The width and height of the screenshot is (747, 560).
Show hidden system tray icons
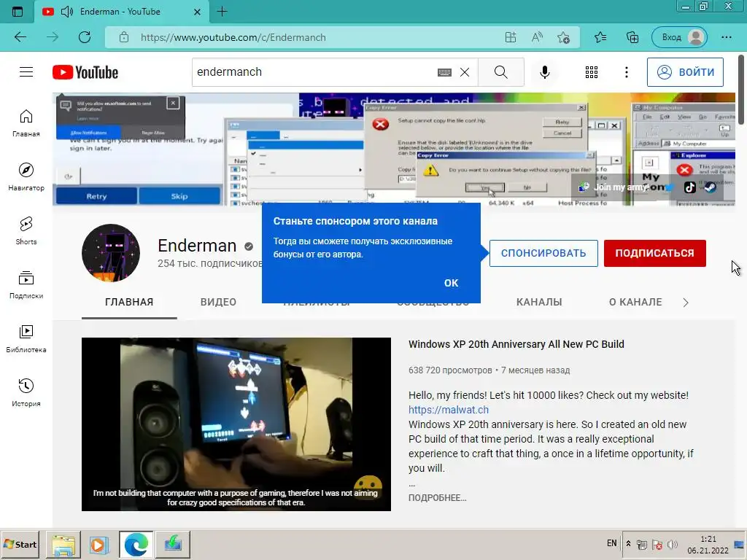(628, 544)
